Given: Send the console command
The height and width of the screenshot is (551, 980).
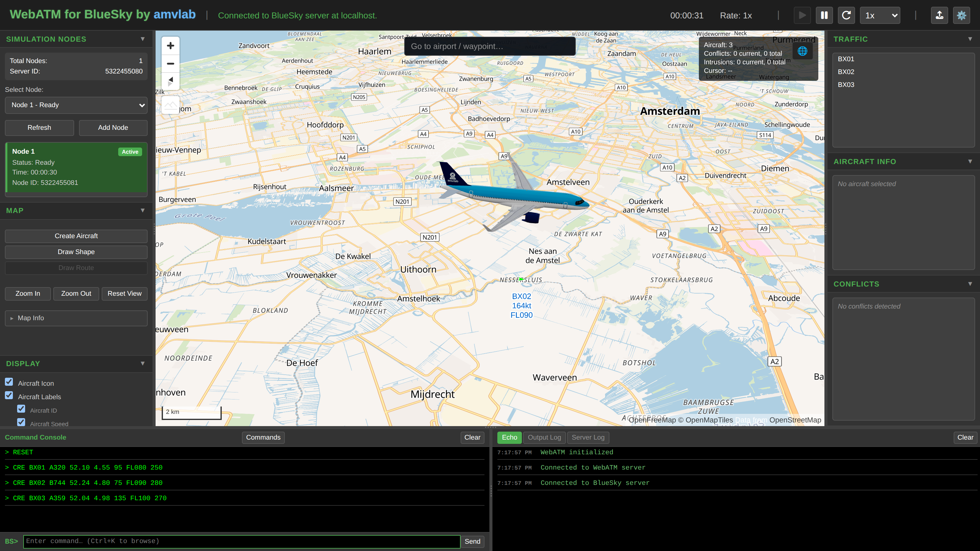Looking at the screenshot, I should click(x=472, y=542).
